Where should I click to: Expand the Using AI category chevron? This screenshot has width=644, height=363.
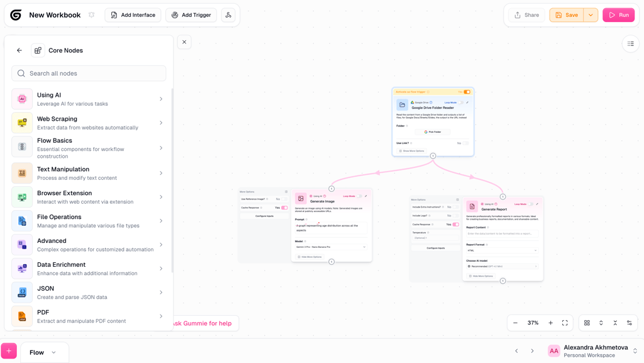161,99
